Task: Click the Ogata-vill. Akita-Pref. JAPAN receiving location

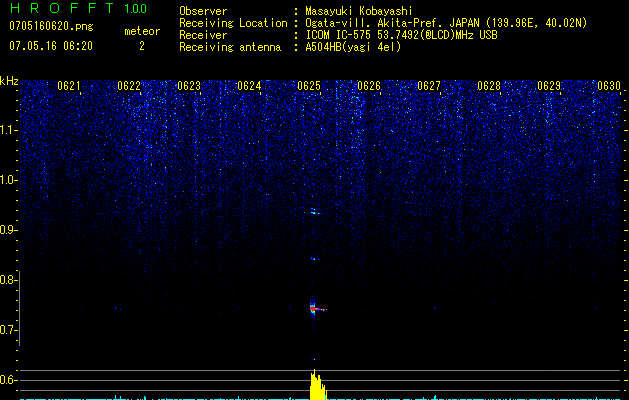Action: (x=446, y=23)
